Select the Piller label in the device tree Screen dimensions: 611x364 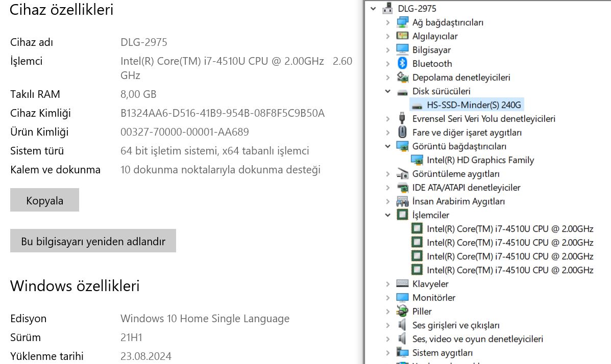(x=422, y=311)
